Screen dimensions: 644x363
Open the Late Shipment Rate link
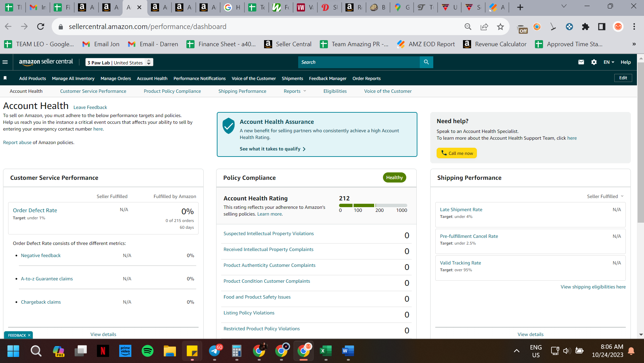point(461,210)
